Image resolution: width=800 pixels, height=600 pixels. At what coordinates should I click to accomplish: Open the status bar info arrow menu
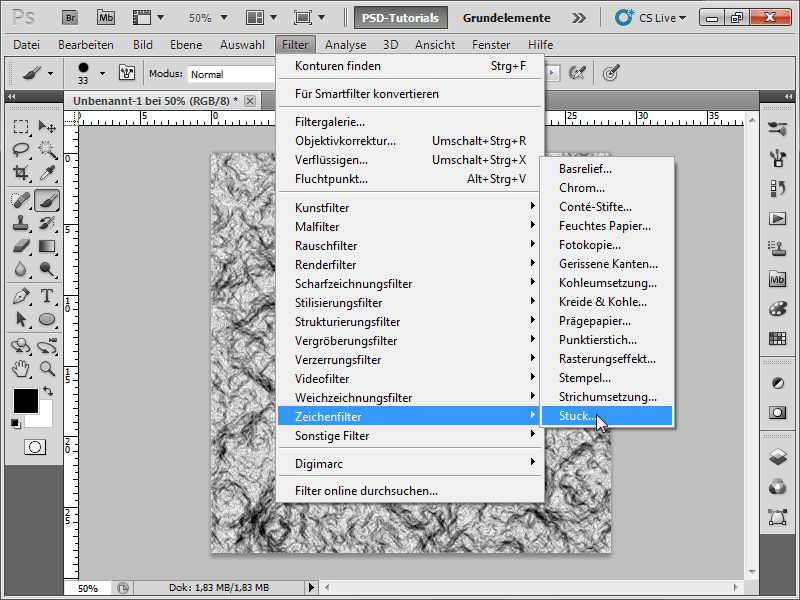[x=311, y=588]
